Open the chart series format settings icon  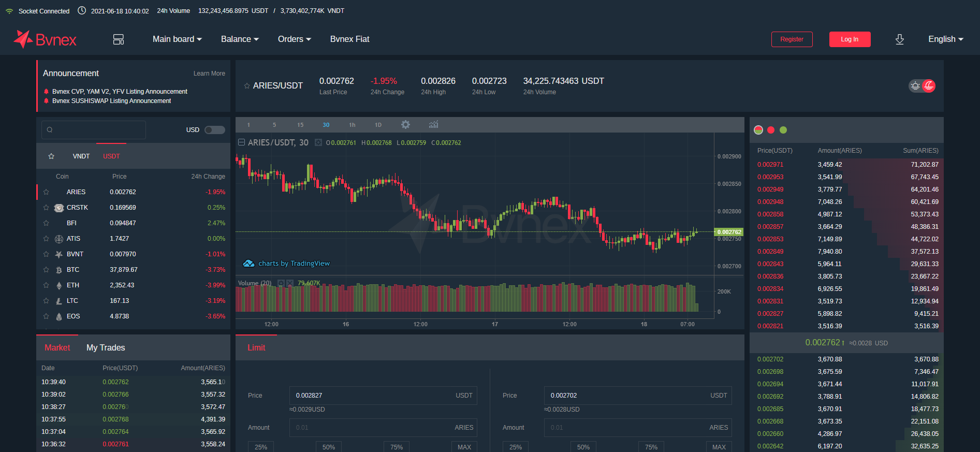[318, 142]
